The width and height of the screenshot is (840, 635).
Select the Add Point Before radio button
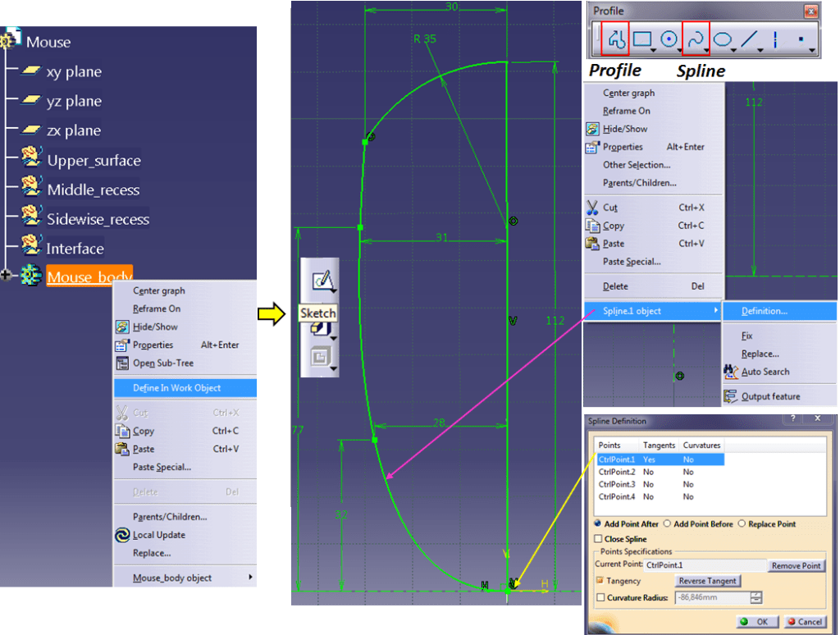point(667,523)
